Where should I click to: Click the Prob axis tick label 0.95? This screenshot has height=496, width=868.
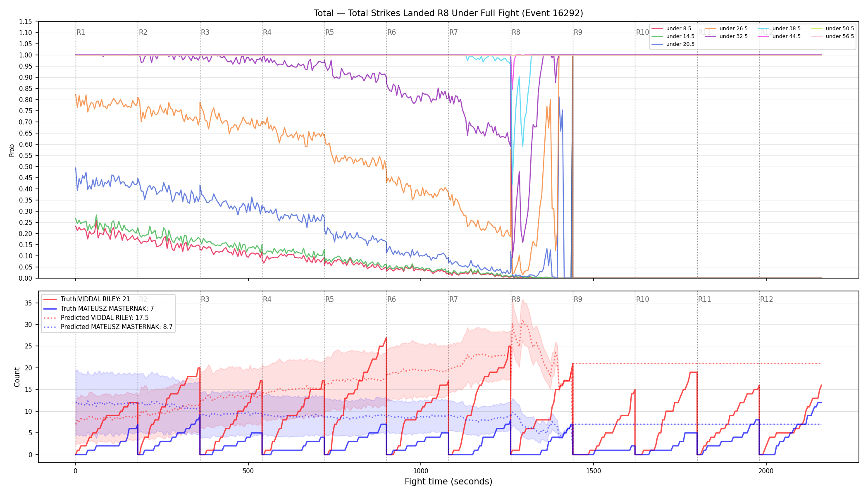point(26,66)
